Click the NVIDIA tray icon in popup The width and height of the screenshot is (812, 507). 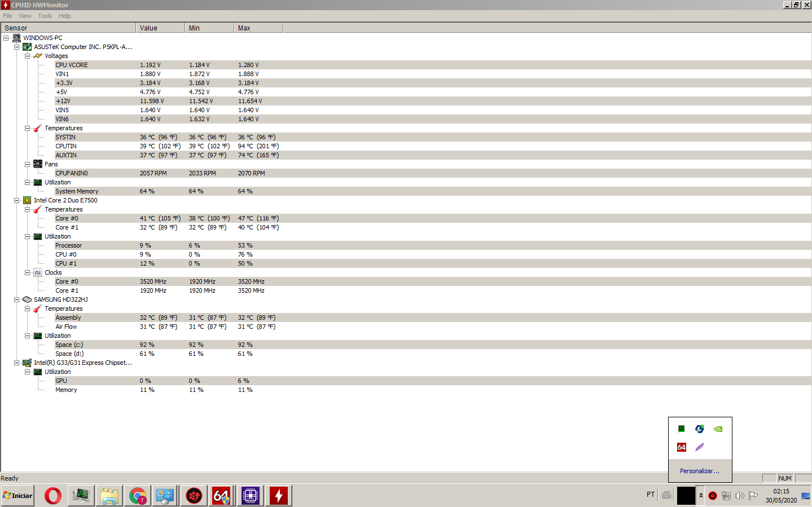718,429
